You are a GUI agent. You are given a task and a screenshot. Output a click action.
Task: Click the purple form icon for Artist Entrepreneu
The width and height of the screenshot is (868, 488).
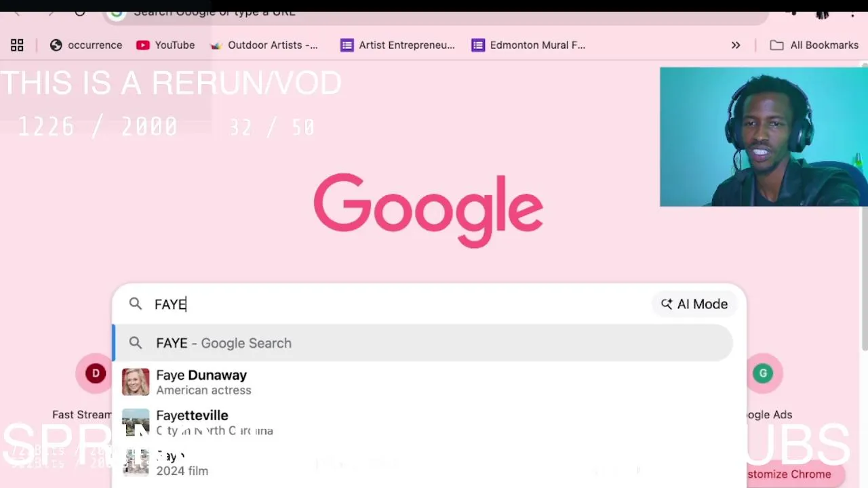(347, 45)
